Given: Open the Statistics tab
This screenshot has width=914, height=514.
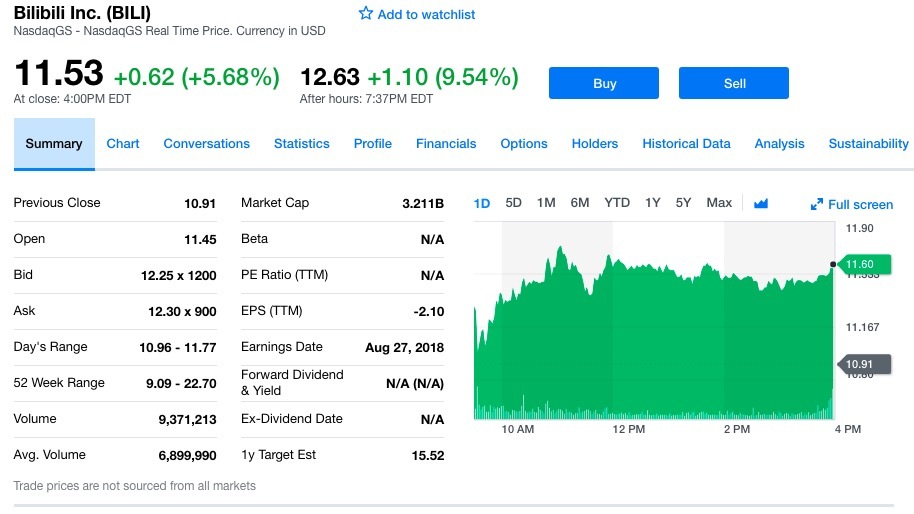Looking at the screenshot, I should pos(301,144).
